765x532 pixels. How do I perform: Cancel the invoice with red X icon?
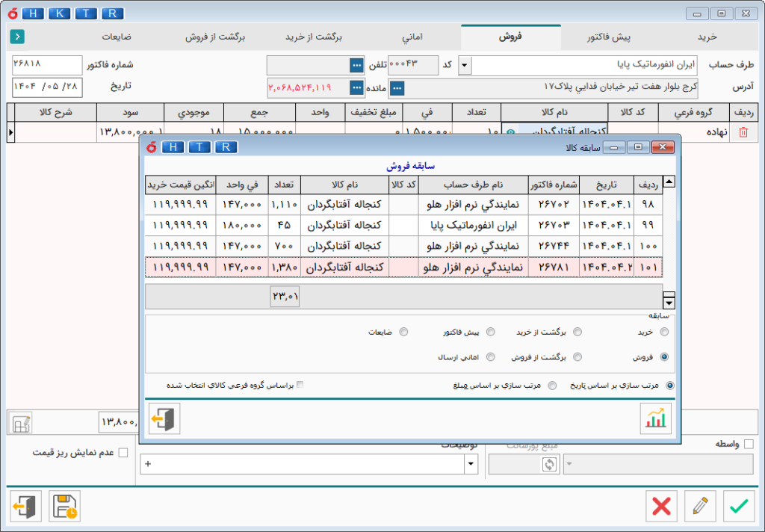coord(662,506)
